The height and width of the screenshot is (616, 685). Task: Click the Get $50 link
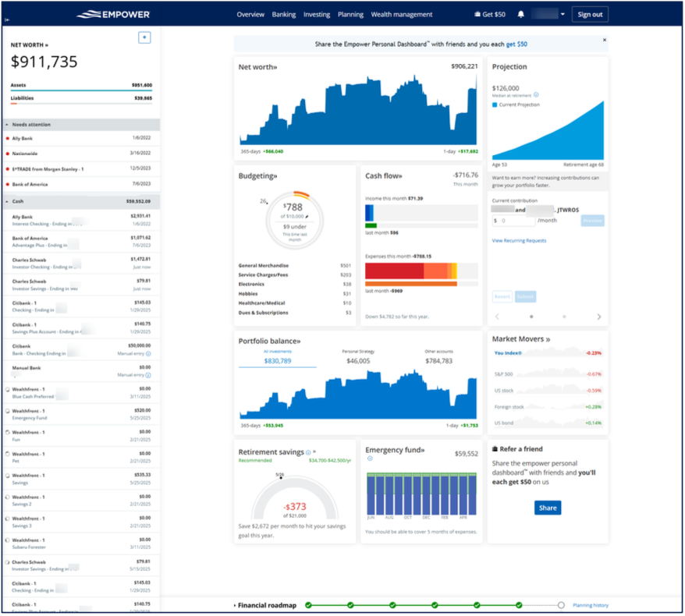click(494, 14)
